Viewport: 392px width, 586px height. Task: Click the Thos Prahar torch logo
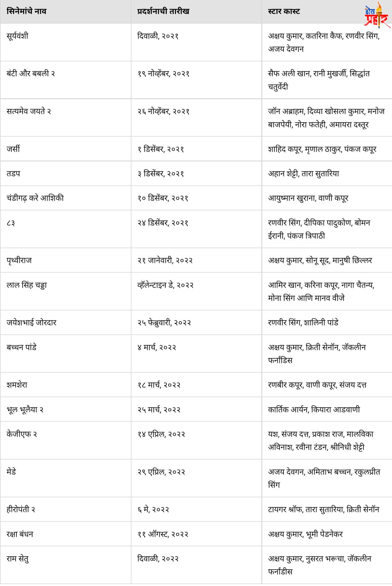(376, 15)
